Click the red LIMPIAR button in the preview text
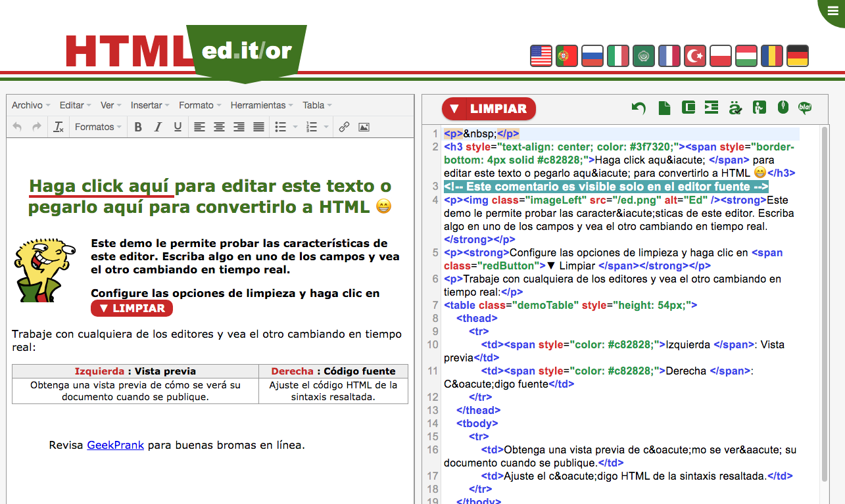This screenshot has width=845, height=504. coord(132,308)
